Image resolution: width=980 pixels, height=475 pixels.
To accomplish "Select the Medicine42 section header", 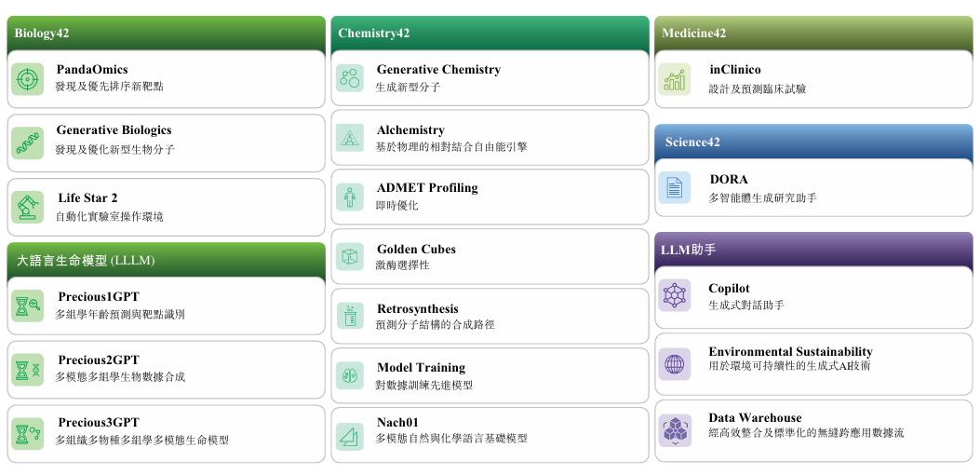I will [x=813, y=34].
